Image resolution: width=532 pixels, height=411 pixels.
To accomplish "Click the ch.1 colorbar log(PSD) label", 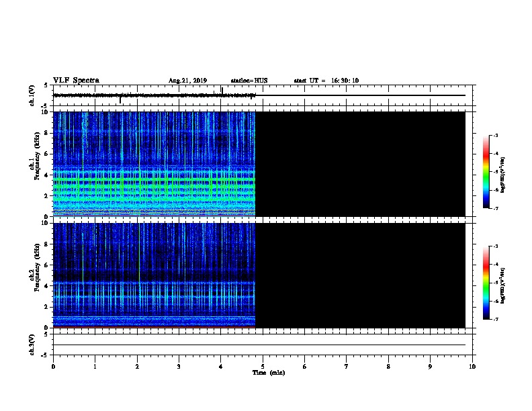I will tap(503, 175).
